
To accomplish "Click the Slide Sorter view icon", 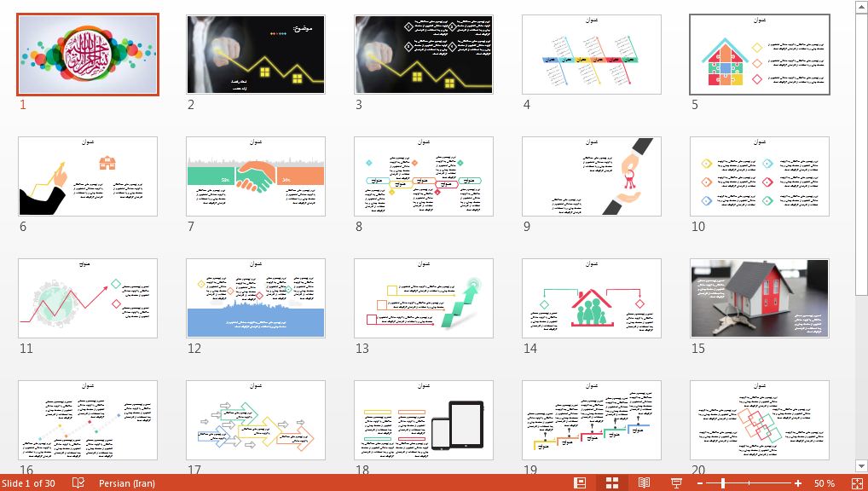I will click(x=612, y=483).
